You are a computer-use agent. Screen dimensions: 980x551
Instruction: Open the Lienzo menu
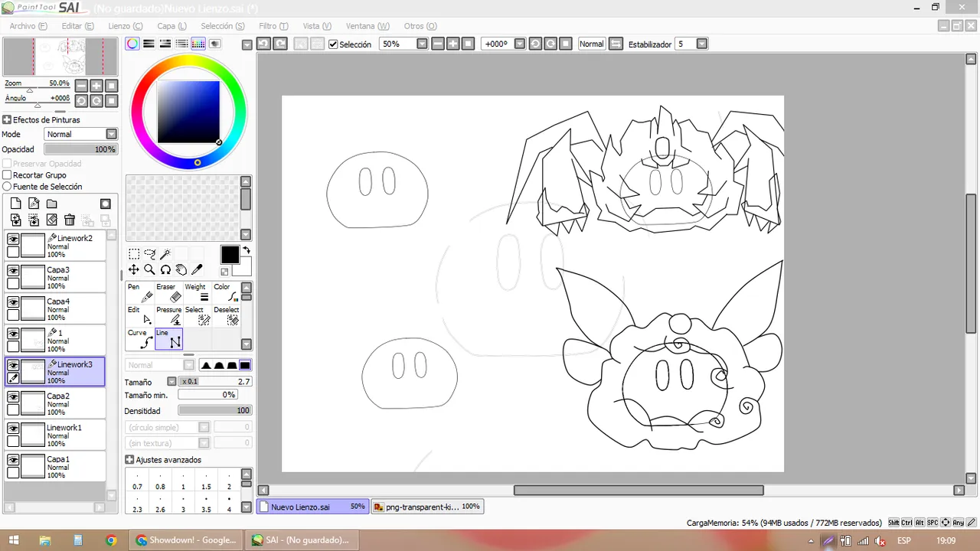(126, 26)
